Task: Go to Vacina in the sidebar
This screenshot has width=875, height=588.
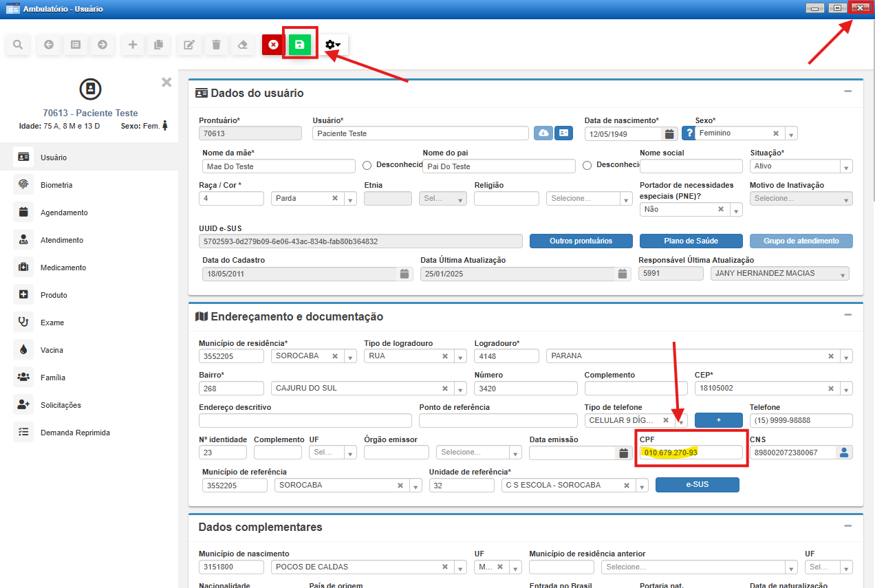Action: click(x=52, y=350)
